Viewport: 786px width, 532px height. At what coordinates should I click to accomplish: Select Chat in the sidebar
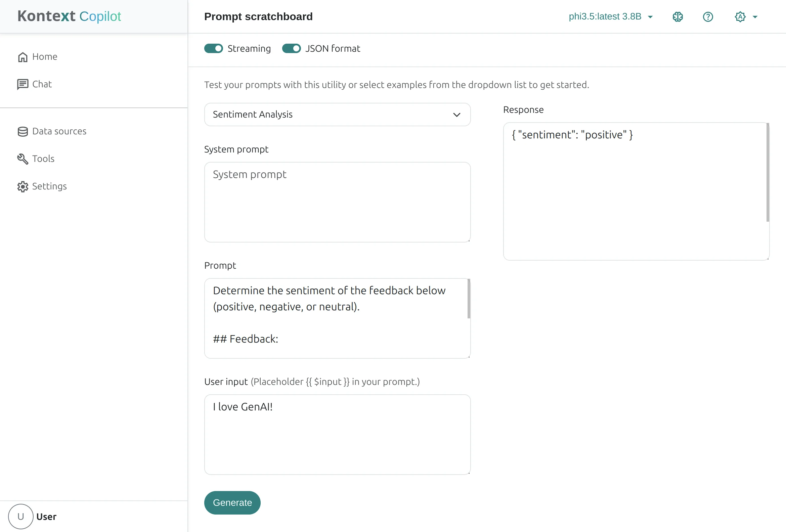click(x=42, y=84)
